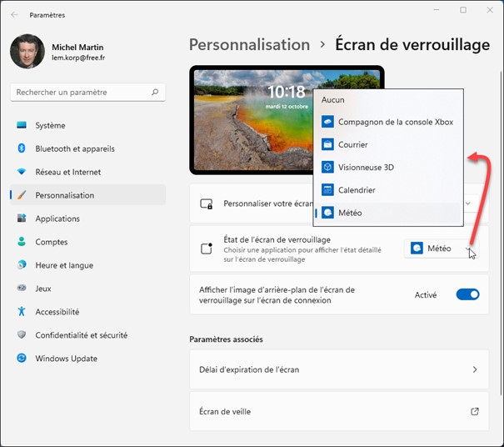Click the Calendrier app icon
Viewport: 504px width, 447px height.
(x=327, y=190)
